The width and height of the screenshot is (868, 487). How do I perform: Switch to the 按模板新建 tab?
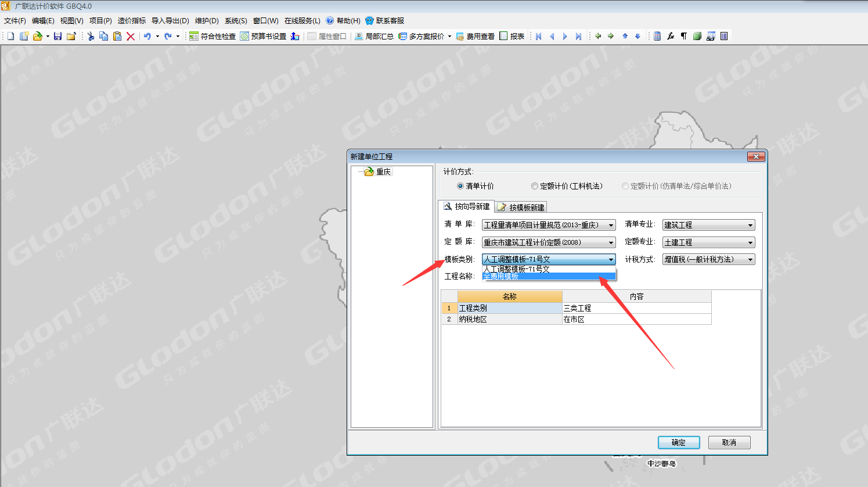coord(521,207)
